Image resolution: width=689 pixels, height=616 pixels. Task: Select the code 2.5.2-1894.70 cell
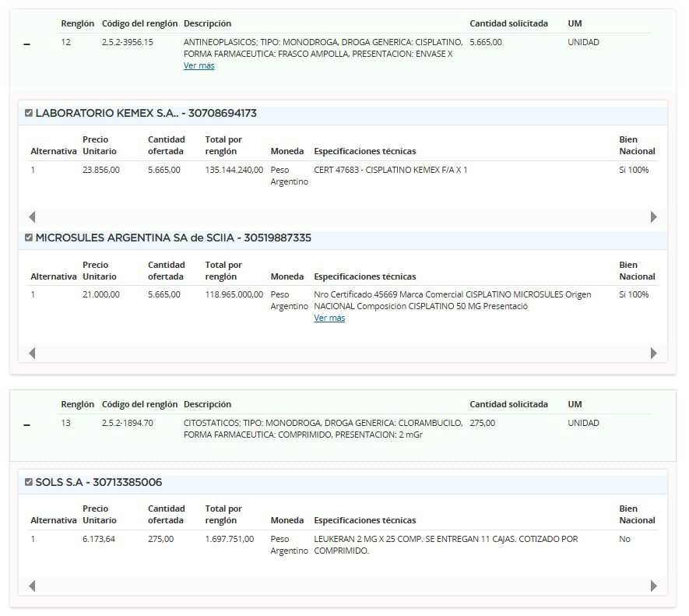128,423
